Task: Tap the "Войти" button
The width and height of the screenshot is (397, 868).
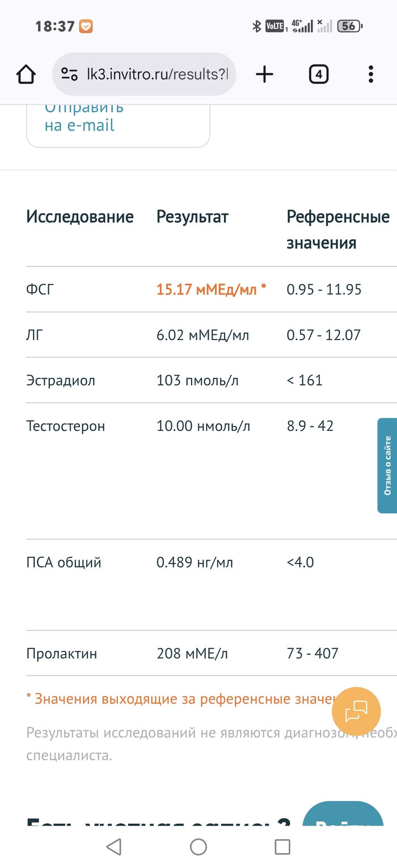Action: click(344, 827)
